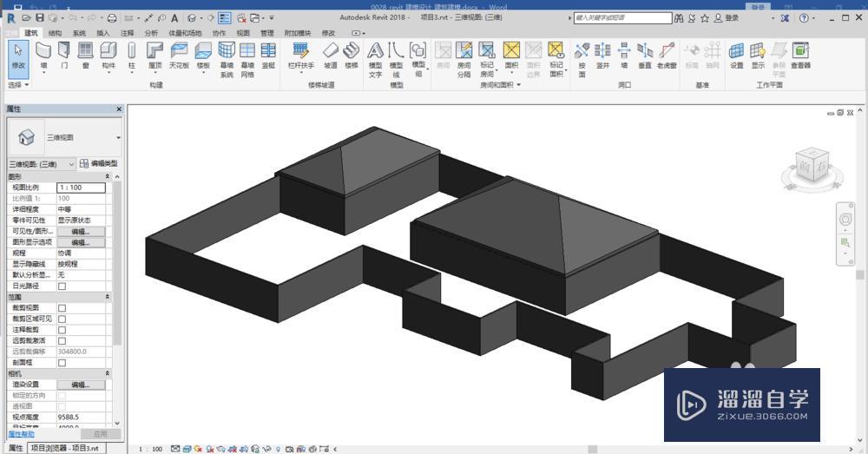Select the 天花板 (Ceiling) tool
This screenshot has width=868, height=454.
179,56
